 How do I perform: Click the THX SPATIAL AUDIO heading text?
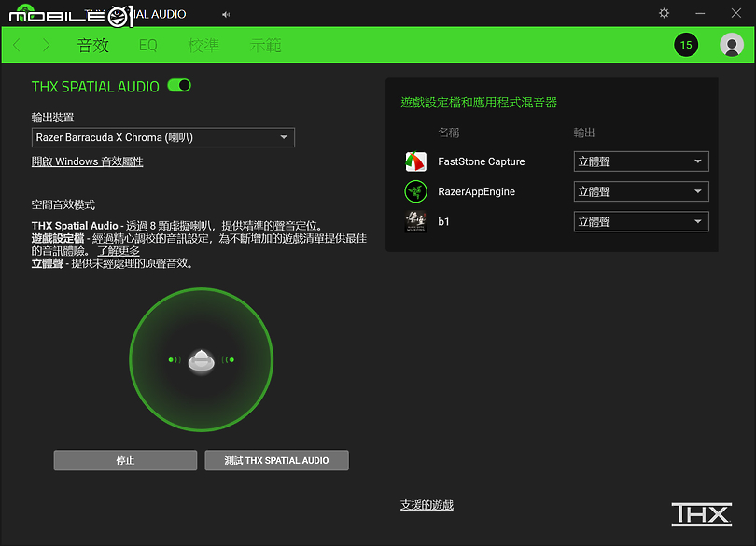click(95, 87)
